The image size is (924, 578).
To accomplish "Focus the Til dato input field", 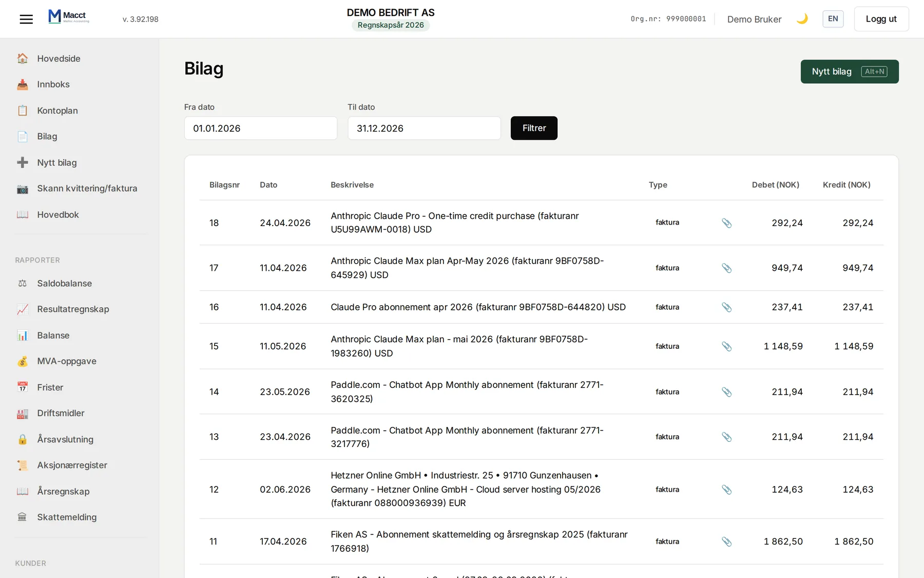I will click(424, 128).
